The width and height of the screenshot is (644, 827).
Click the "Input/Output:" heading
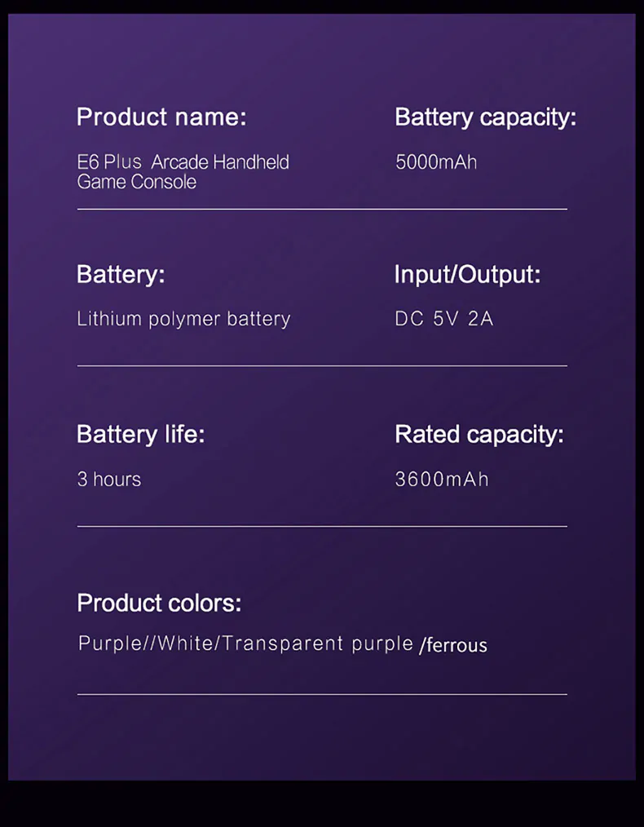[467, 275]
